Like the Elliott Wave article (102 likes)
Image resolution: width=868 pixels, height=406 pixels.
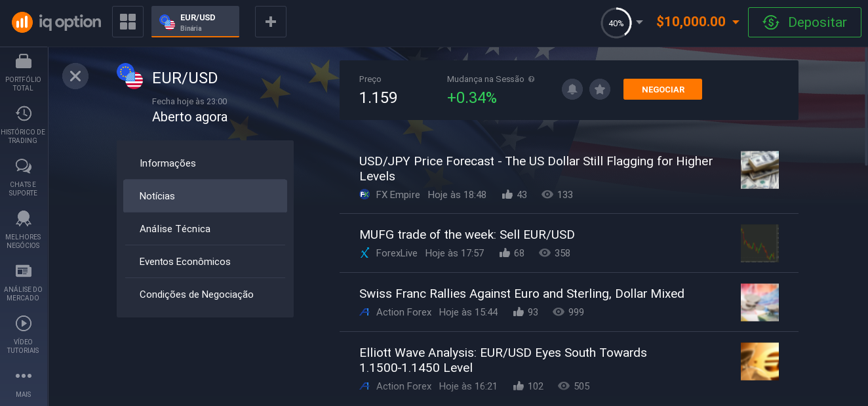(x=519, y=386)
